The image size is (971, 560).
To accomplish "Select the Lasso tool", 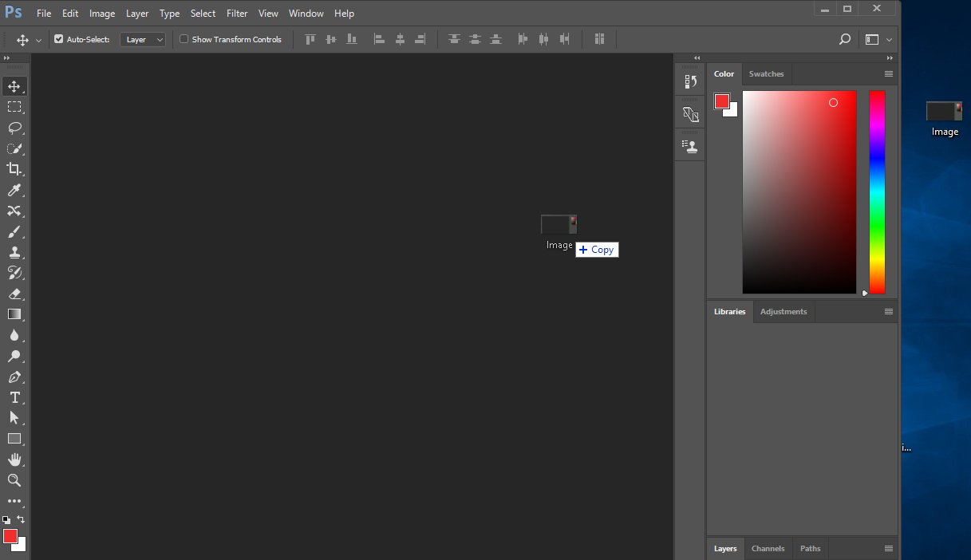I will pyautogui.click(x=14, y=128).
